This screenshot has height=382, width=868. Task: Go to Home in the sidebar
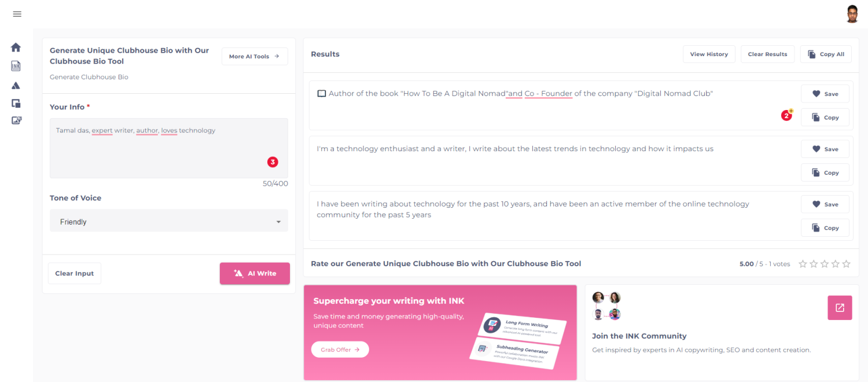pyautogui.click(x=16, y=47)
